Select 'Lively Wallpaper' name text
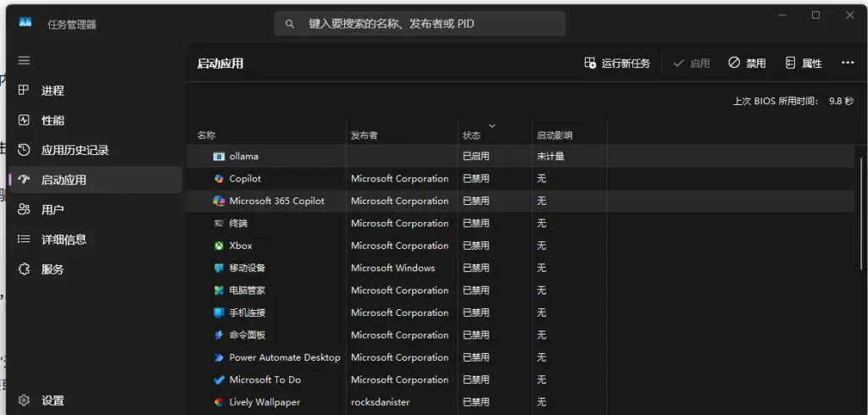This screenshot has width=868, height=415. 264,402
